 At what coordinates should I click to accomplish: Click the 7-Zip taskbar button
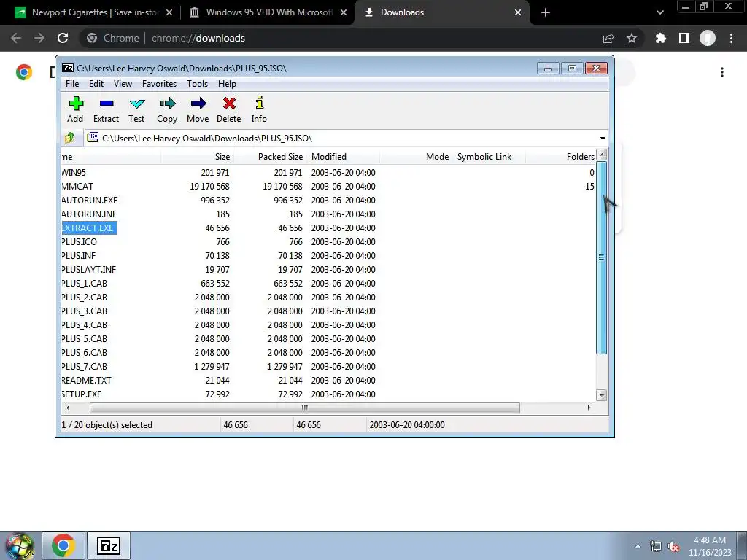pos(109,545)
